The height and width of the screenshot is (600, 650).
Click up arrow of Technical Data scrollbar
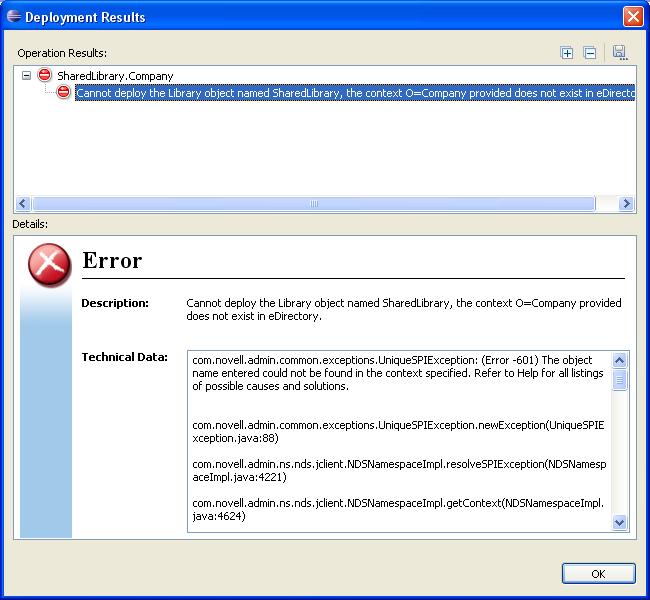click(619, 360)
